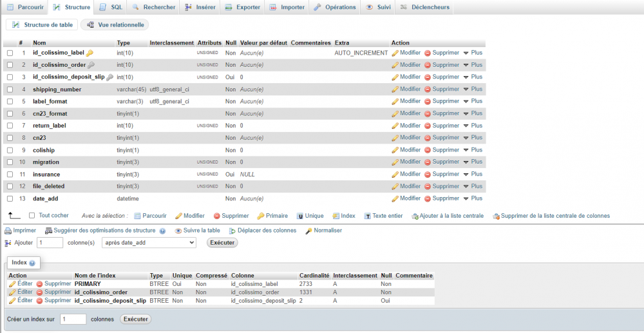Click the Imprimer printer icon
644x333 pixels.
point(8,231)
